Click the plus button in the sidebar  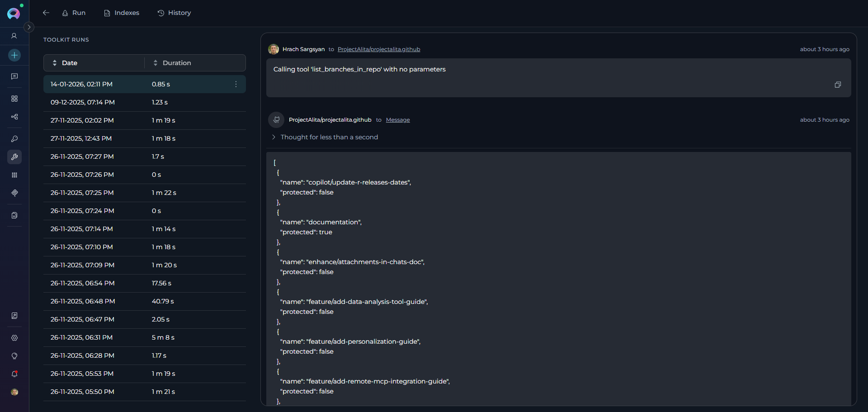pos(14,55)
